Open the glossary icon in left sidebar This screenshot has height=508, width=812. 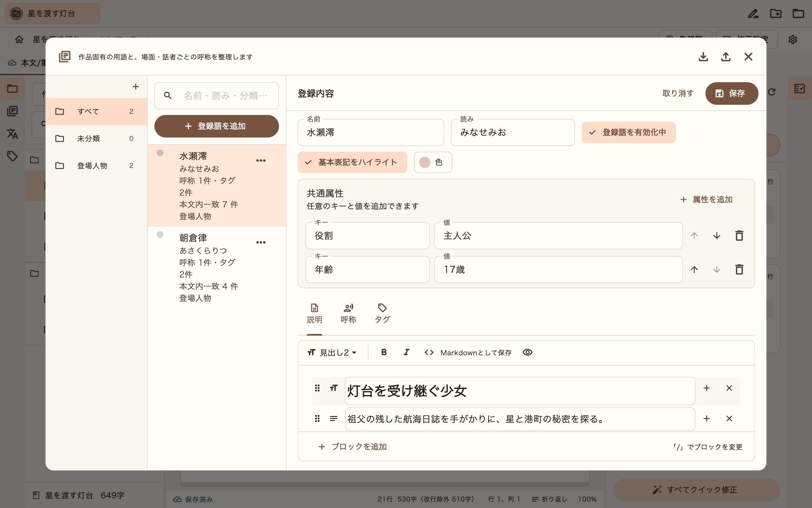tap(12, 111)
